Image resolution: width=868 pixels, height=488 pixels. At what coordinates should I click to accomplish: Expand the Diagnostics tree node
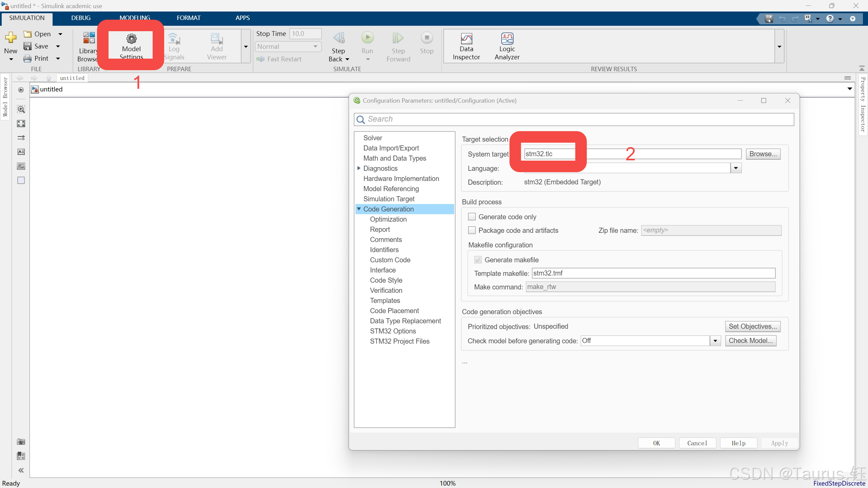coord(359,168)
